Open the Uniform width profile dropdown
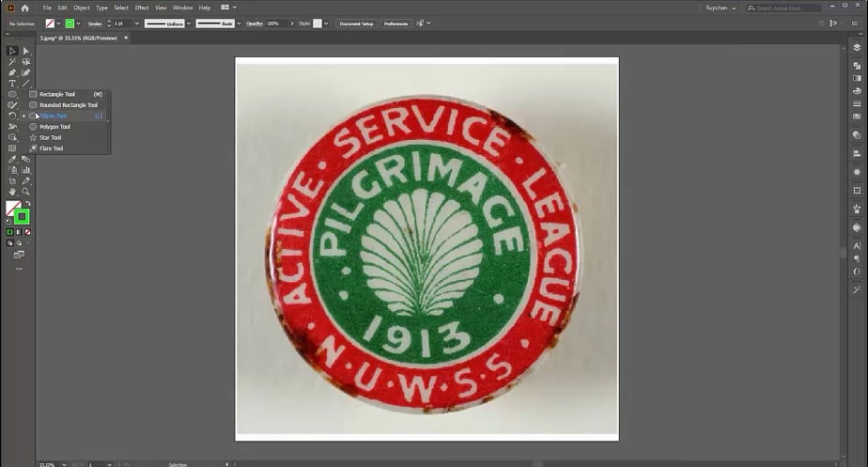 189,23
